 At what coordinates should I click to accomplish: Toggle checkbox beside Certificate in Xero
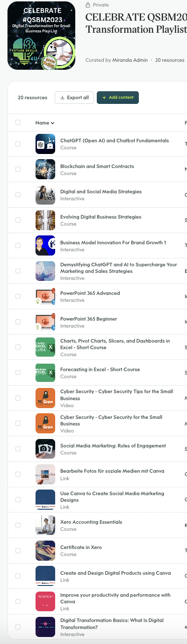pos(18,550)
